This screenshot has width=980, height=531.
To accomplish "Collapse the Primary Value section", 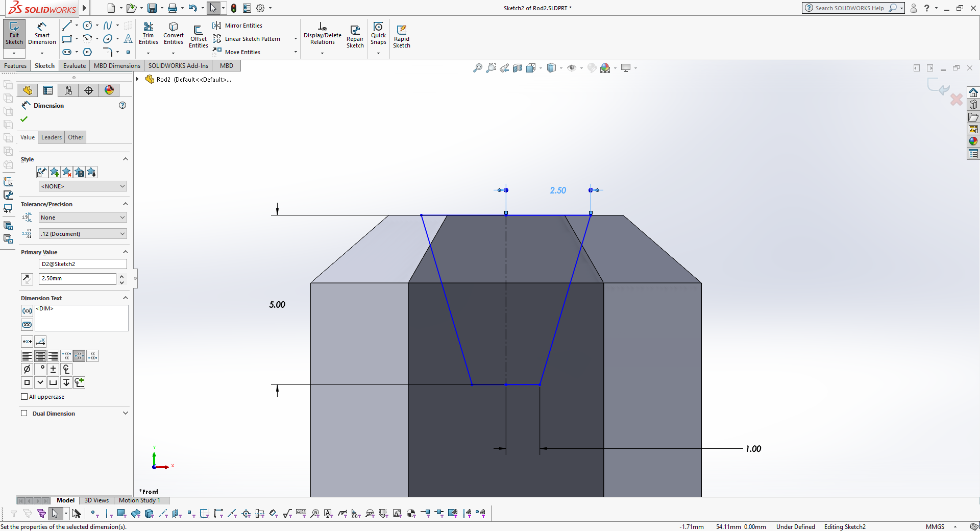I will click(126, 252).
